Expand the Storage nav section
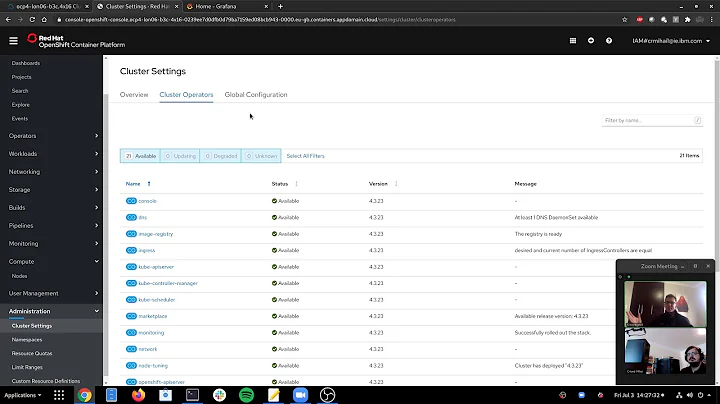The width and height of the screenshot is (720, 404). click(x=53, y=190)
